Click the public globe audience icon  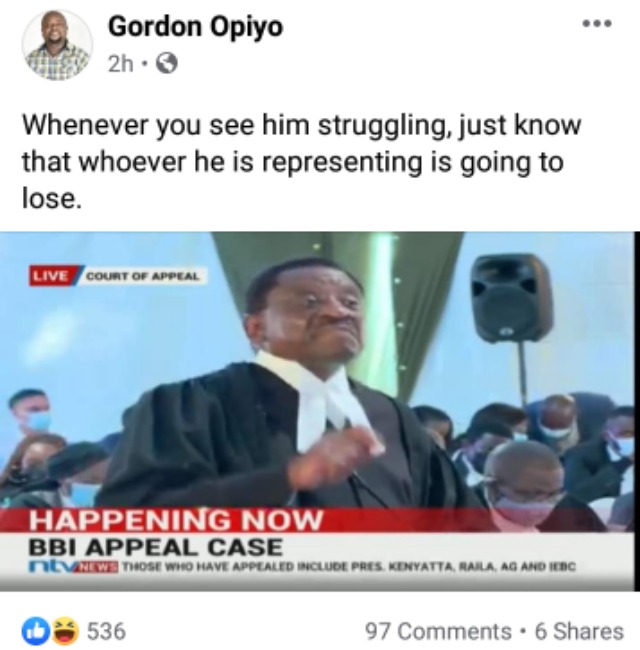pos(167,64)
